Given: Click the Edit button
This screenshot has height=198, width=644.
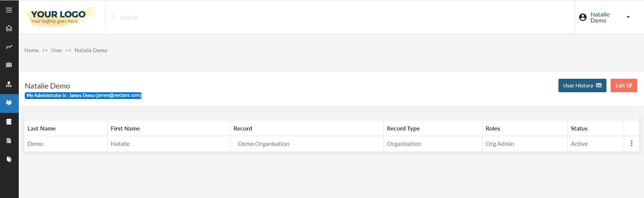Looking at the screenshot, I should pyautogui.click(x=624, y=85).
